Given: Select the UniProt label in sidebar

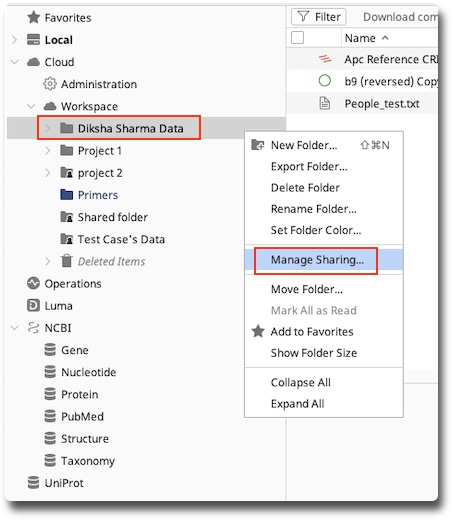Looking at the screenshot, I should point(64,483).
